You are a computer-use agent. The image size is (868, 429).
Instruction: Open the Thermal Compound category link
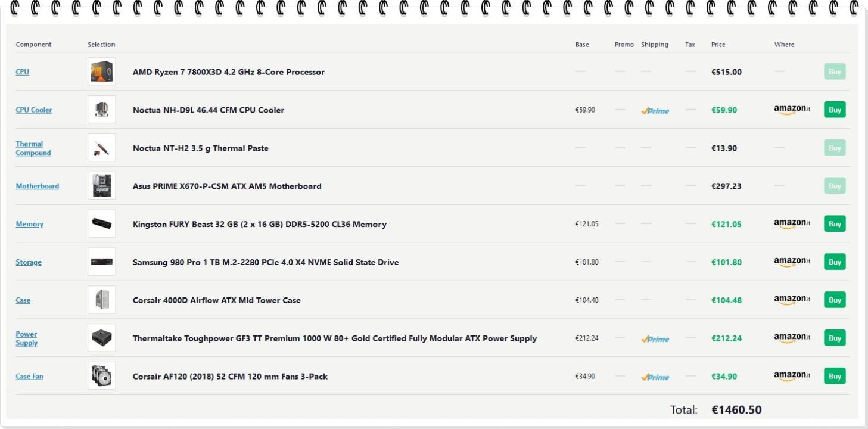click(x=33, y=148)
